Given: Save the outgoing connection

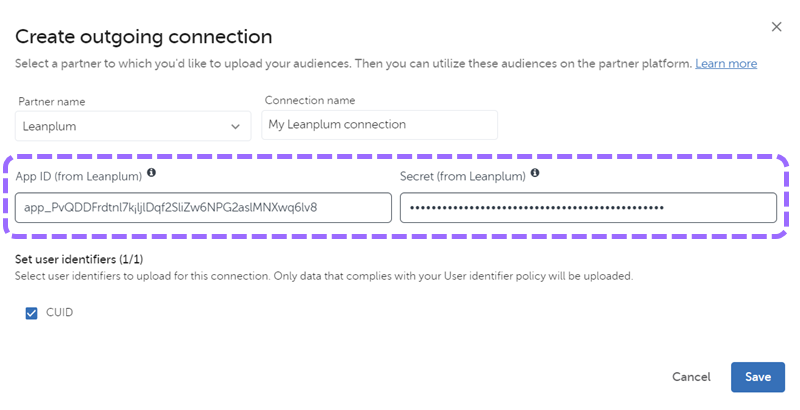Looking at the screenshot, I should [x=757, y=377].
